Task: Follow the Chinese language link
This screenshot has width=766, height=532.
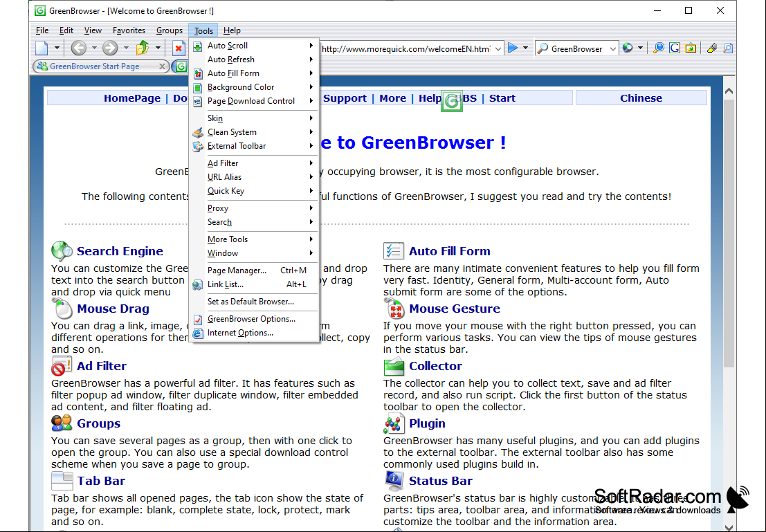Action: 641,98
